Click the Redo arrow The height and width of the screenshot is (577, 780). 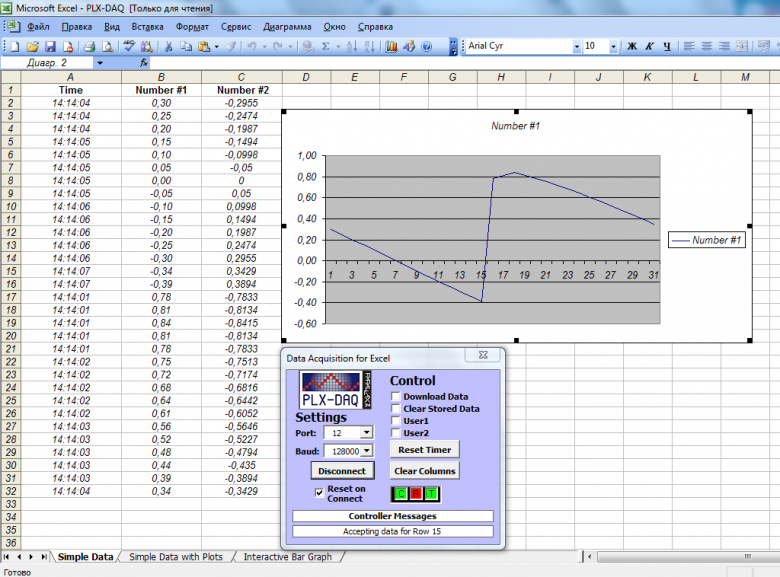[278, 47]
